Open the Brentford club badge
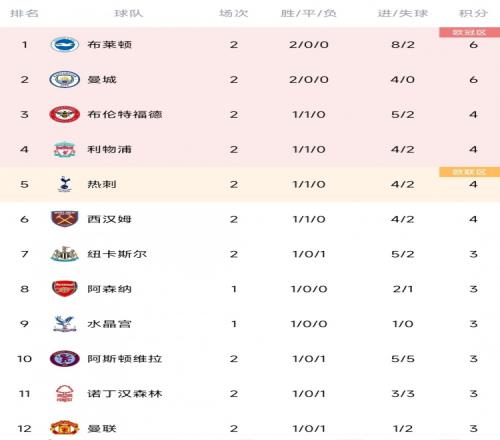Viewport: 500px width, 440px height. (65, 114)
